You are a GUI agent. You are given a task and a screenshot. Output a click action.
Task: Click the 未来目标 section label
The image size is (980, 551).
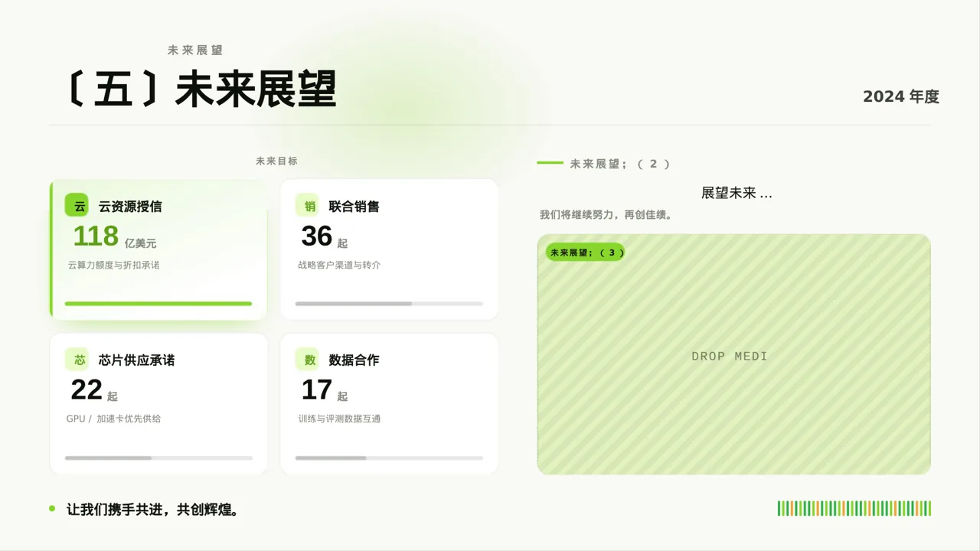tap(276, 161)
